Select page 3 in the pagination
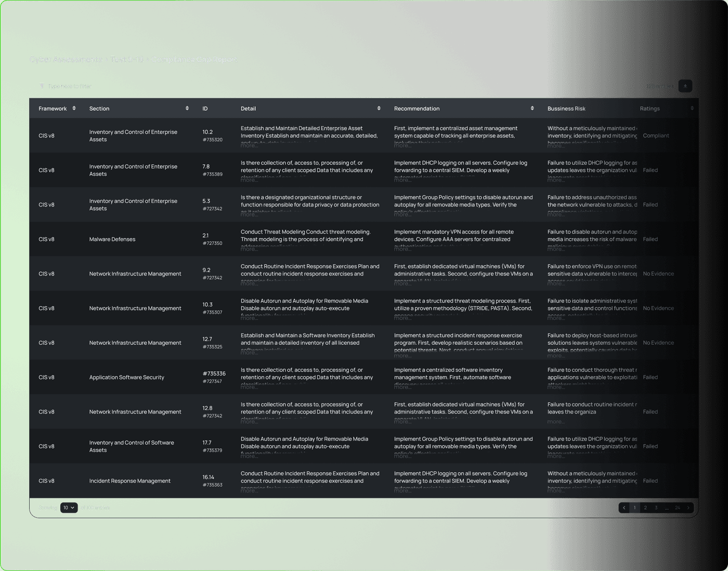728x571 pixels. [x=656, y=508]
